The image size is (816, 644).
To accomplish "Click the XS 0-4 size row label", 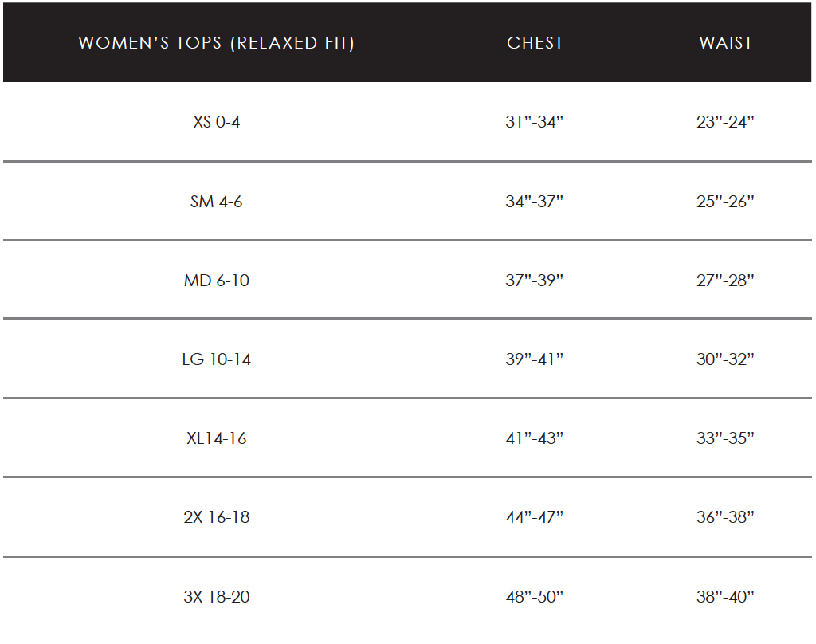I will [216, 123].
